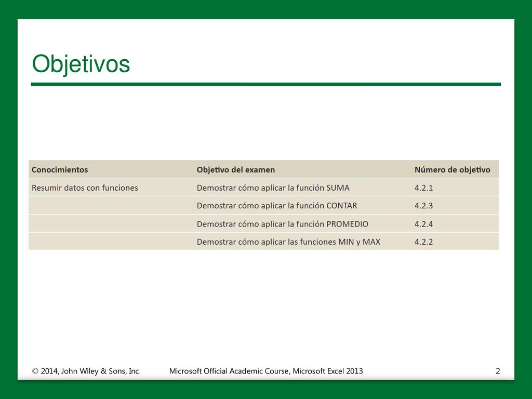The width and height of the screenshot is (532, 399).
Task: Click objective number 4.2.2
Action: pyautogui.click(x=424, y=242)
